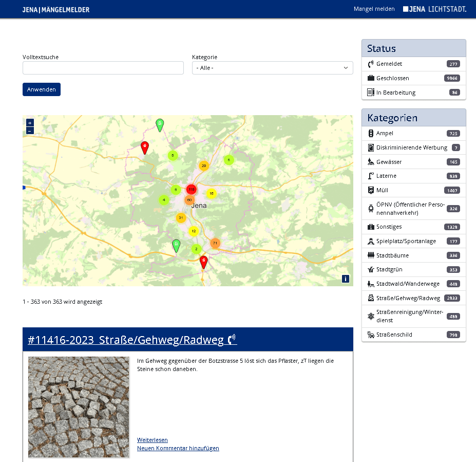Screen dimensions: 476x462
Task: Click the cobblestone pavement photo thumbnail
Action: [x=78, y=406]
